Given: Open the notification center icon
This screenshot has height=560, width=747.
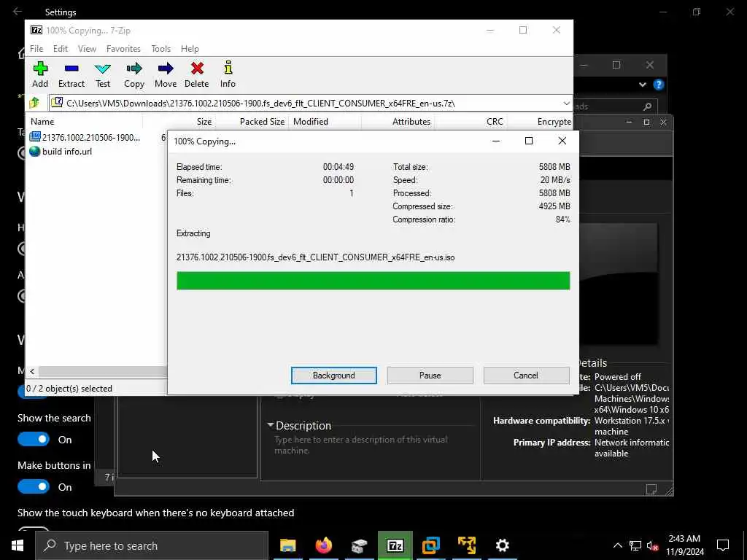Looking at the screenshot, I should click(723, 545).
